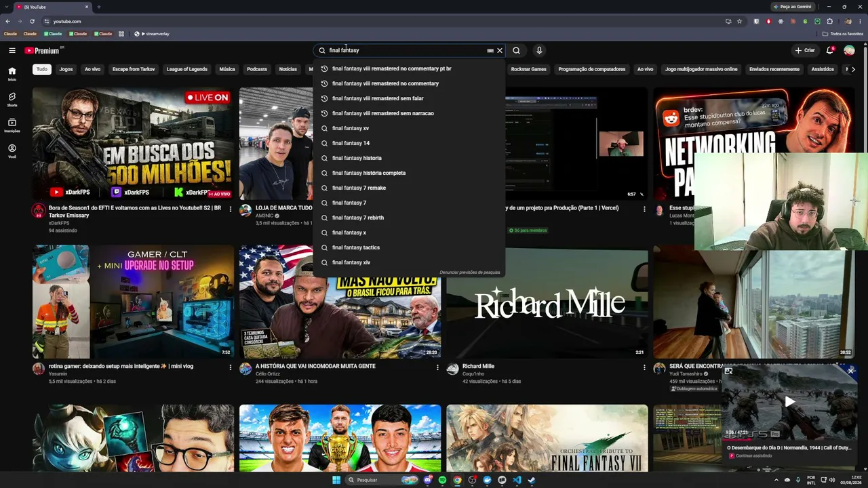
Task: Go back in Chrome
Action: coord(7,21)
